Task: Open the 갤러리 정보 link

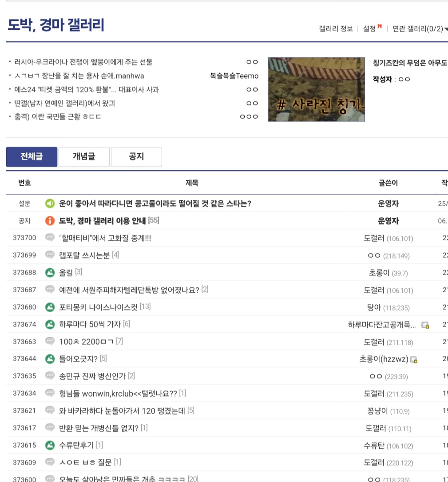Action: 336,29
